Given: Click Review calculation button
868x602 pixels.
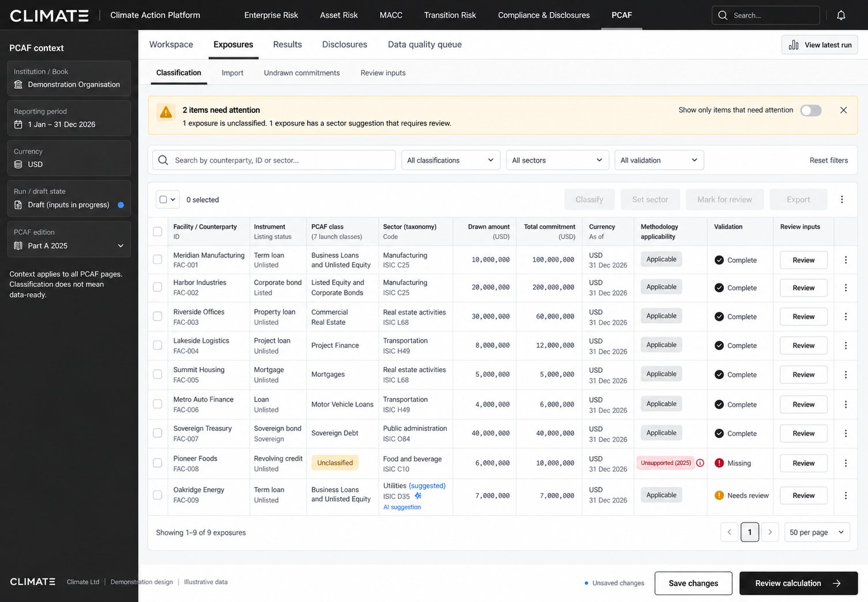Looking at the screenshot, I should pyautogui.click(x=798, y=583).
